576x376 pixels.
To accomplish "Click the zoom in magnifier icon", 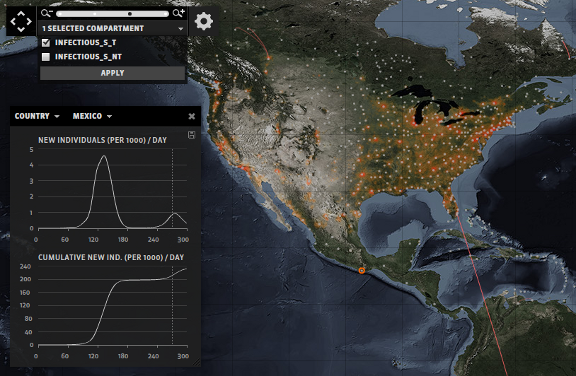I will [x=179, y=14].
